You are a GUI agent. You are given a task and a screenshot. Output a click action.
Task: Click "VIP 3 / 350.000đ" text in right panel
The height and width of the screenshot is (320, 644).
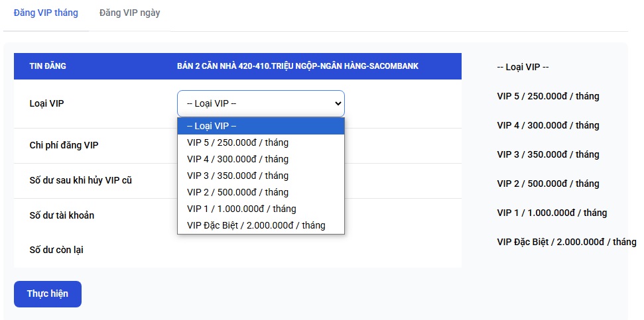(548, 154)
